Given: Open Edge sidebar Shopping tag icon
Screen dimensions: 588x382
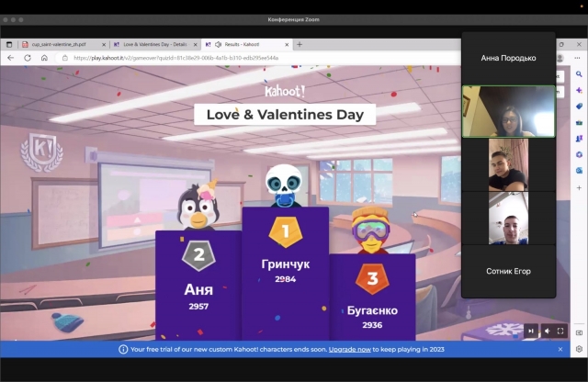Looking at the screenshot, I should (x=579, y=107).
